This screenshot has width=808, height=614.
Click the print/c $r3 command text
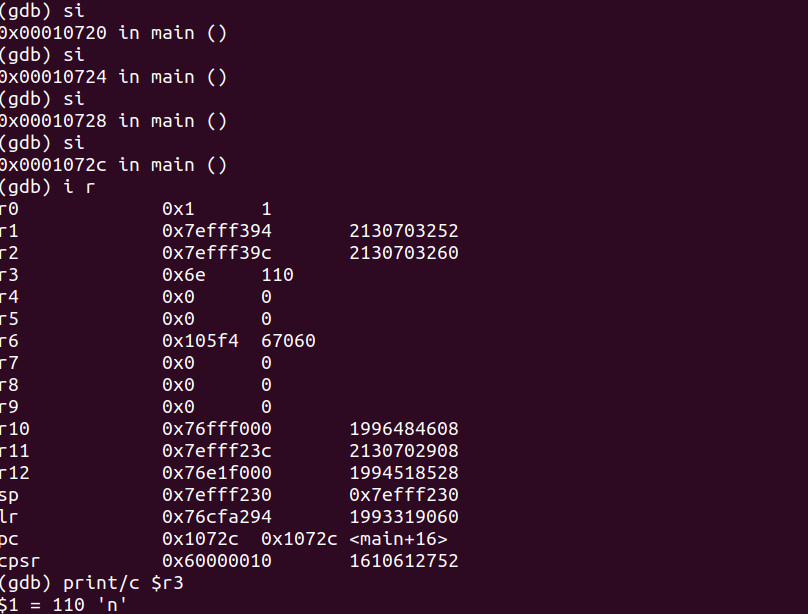[x=123, y=583]
